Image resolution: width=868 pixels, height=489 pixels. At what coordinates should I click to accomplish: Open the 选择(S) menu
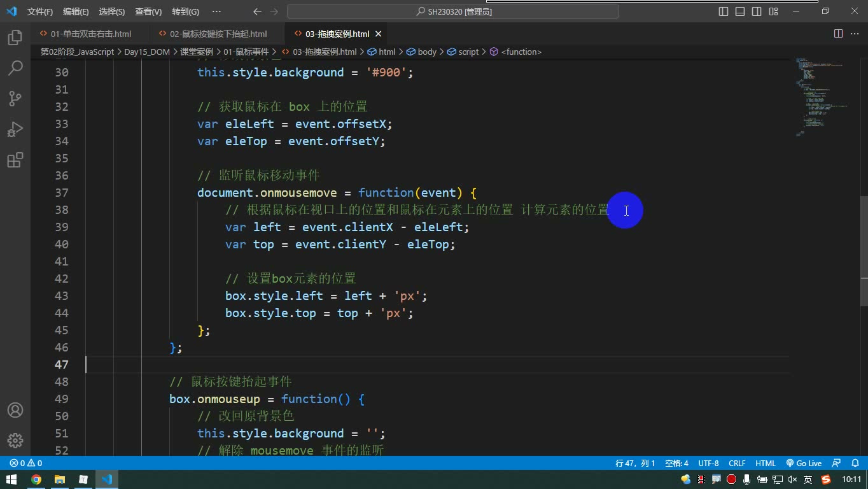(112, 11)
